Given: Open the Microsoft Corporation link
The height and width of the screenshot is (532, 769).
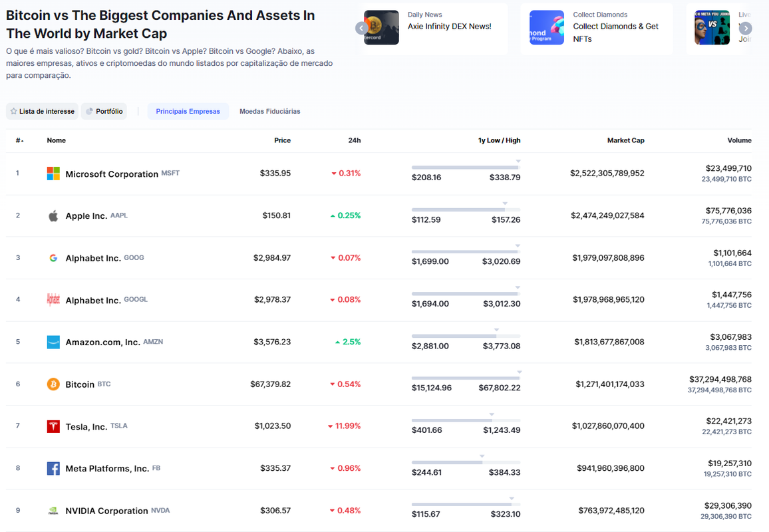Looking at the screenshot, I should point(112,174).
